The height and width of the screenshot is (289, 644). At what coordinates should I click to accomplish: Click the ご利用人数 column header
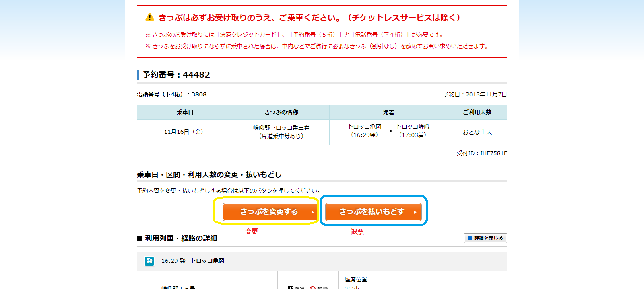click(477, 112)
